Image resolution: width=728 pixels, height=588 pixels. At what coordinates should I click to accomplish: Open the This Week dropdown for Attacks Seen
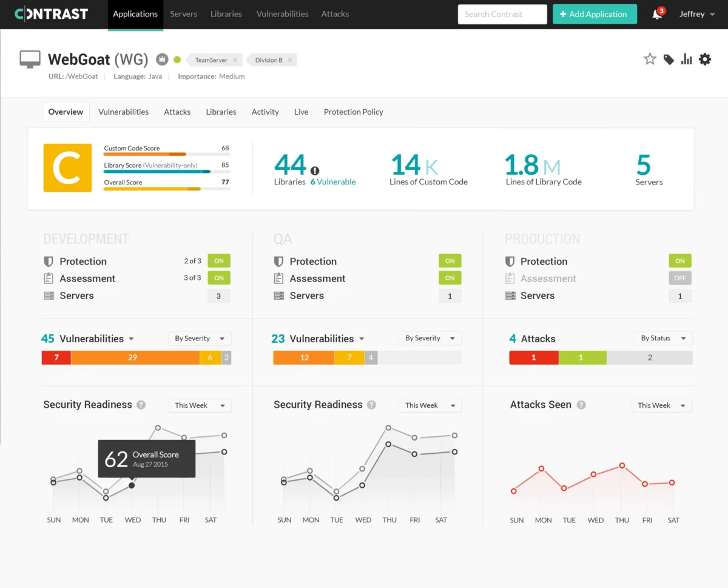[x=661, y=405]
